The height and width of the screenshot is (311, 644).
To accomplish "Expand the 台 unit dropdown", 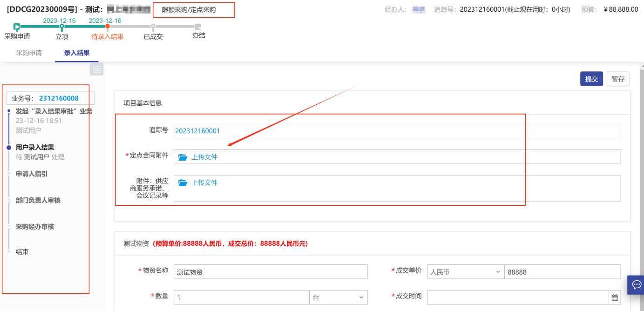I will [338, 297].
